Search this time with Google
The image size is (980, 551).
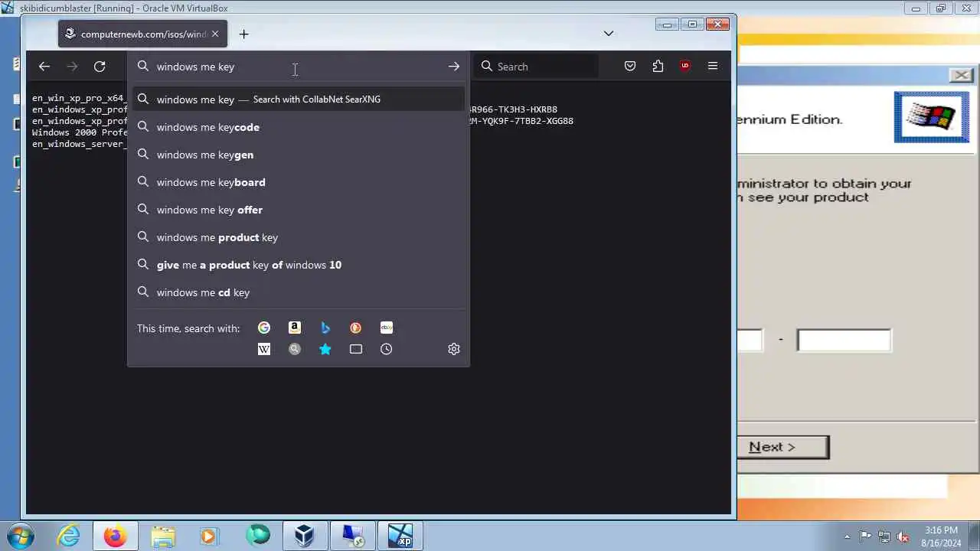pyautogui.click(x=264, y=328)
